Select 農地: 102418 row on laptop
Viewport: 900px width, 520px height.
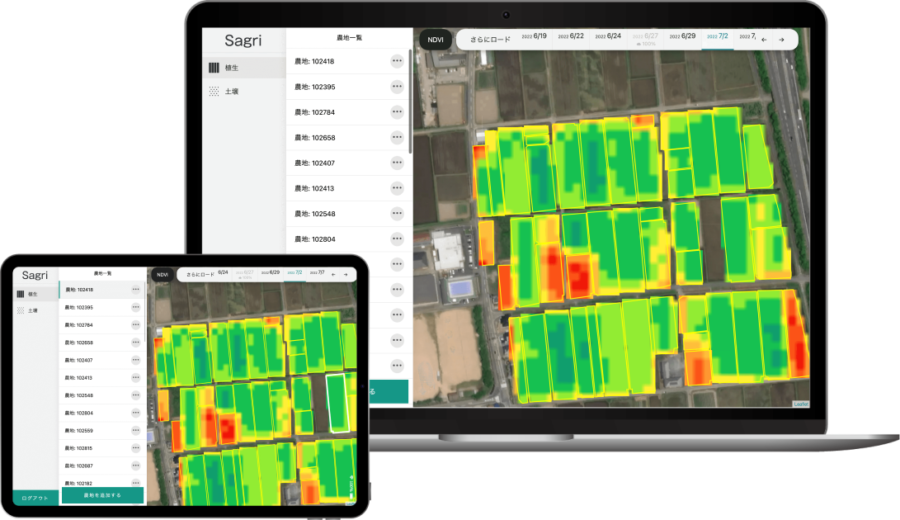pos(349,61)
